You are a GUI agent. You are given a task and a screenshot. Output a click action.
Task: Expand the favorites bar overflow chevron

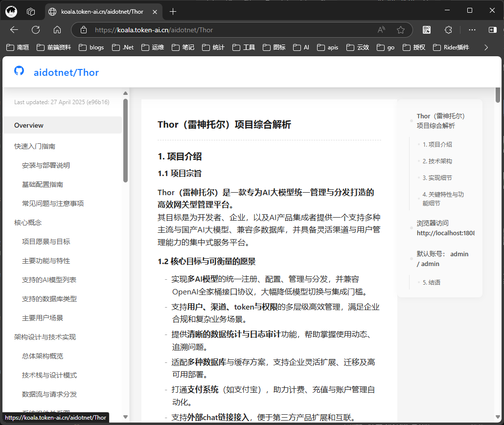click(x=485, y=47)
